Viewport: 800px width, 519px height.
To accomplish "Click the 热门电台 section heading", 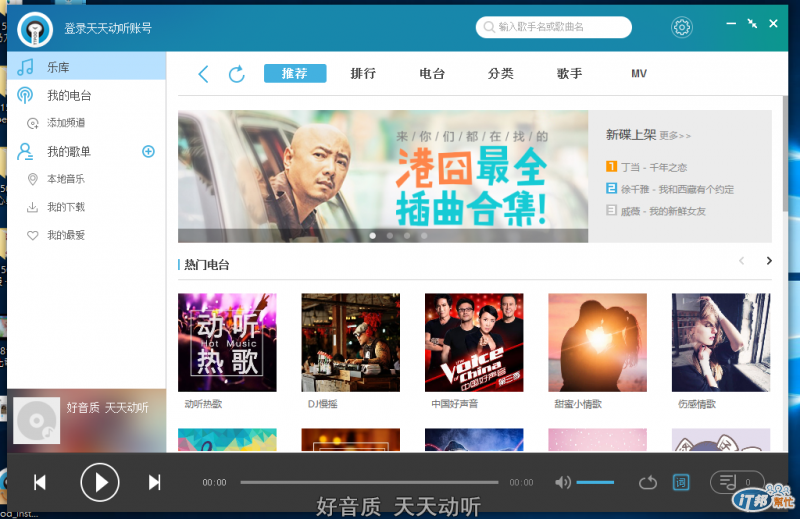I will coord(207,265).
